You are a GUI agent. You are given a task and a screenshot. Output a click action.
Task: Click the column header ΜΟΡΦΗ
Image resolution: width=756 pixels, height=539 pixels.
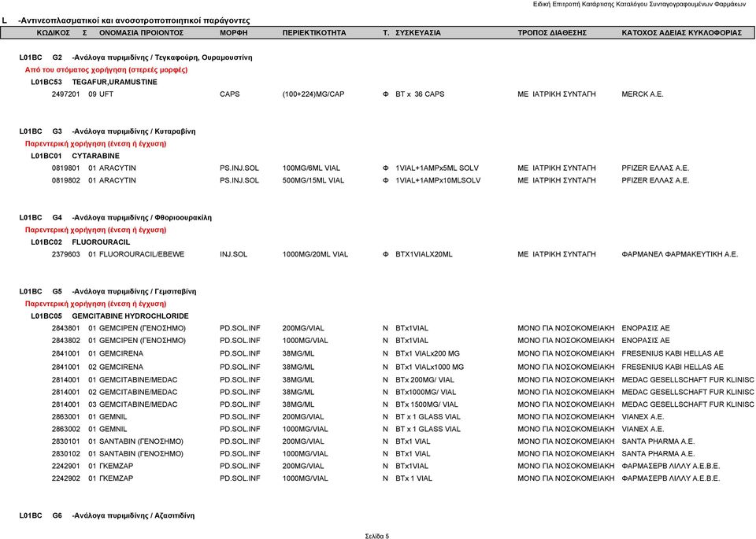pos(233,33)
